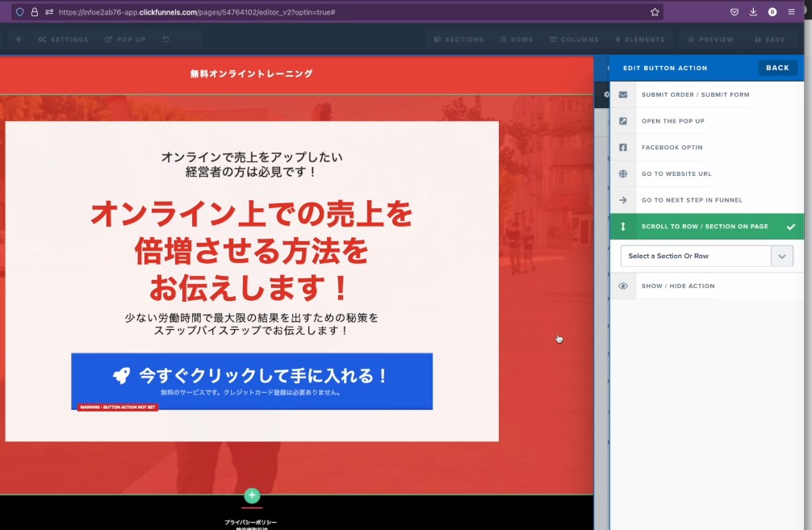Click the address bar URL field
The width and height of the screenshot is (812, 530).
(337, 12)
